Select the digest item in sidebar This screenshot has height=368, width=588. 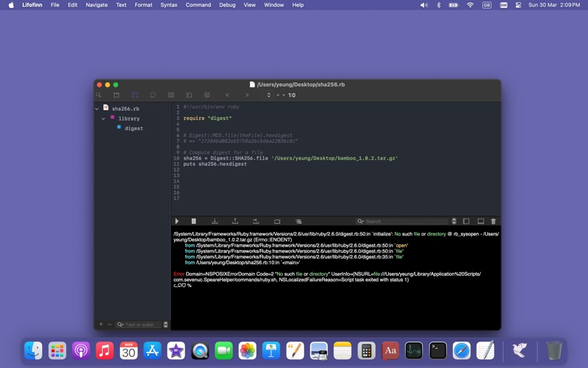tap(134, 128)
